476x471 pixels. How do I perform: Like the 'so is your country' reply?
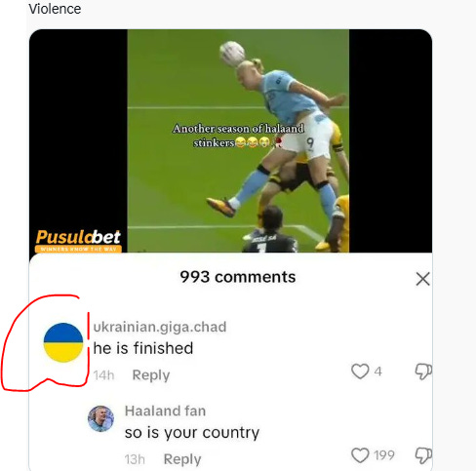[x=360, y=455]
